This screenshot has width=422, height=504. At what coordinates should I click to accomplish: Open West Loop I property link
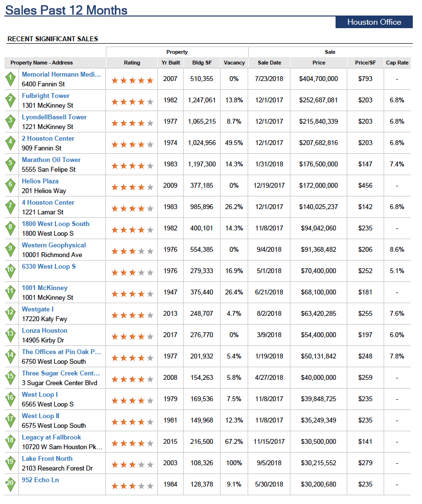[x=40, y=394]
